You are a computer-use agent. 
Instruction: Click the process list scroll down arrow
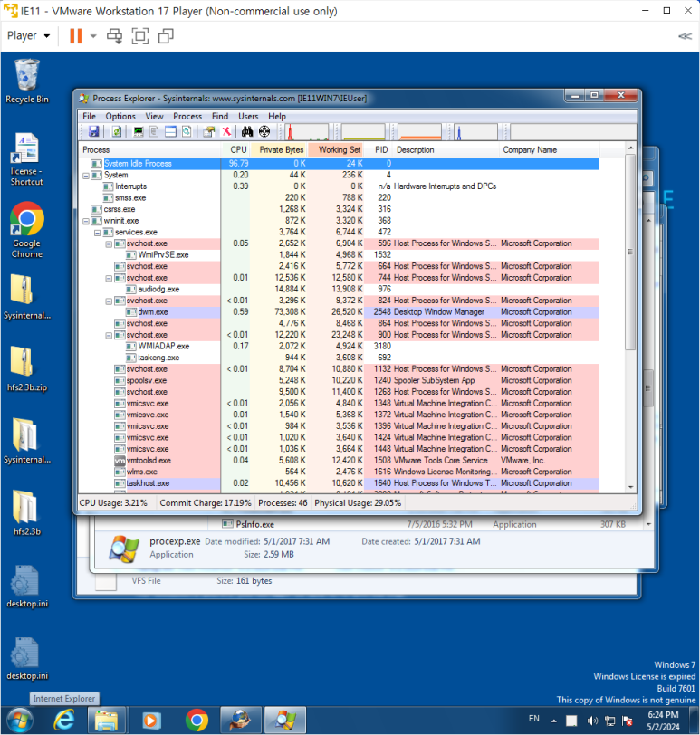630,488
